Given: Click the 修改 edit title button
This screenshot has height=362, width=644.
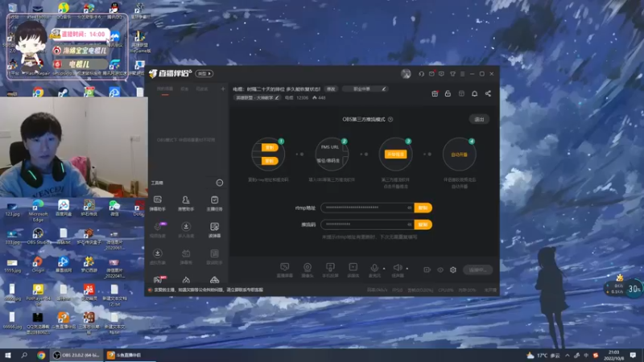Looking at the screenshot, I should (x=331, y=88).
